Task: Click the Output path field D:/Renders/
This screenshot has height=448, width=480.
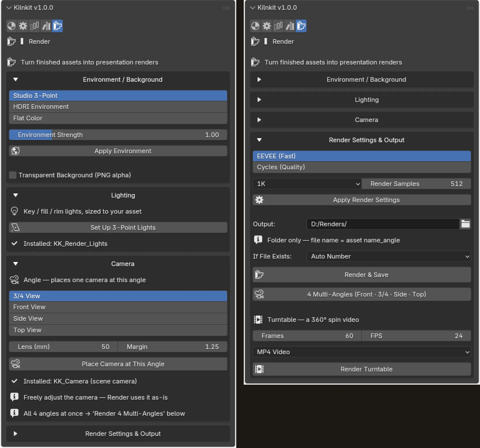Action: tap(383, 224)
